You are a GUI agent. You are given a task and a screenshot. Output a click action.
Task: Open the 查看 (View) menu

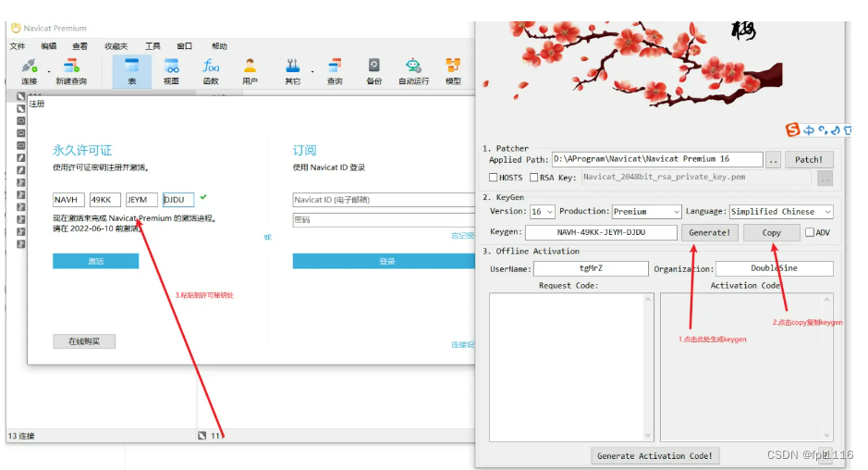[x=79, y=46]
